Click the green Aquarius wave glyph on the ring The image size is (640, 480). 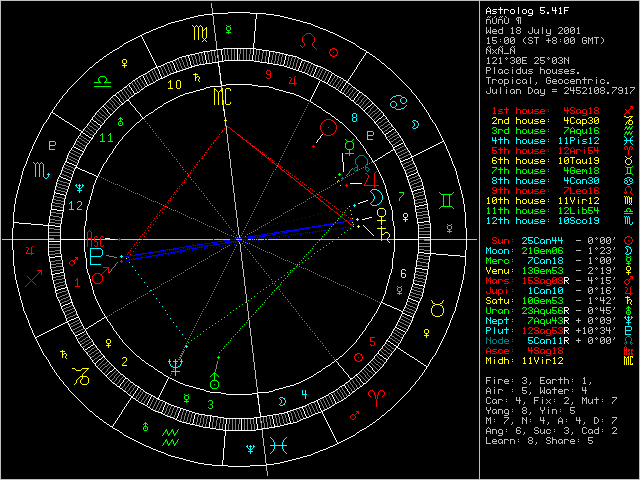pos(170,437)
